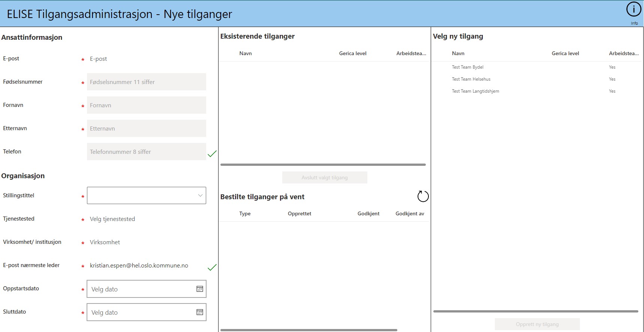Click the Godkjent av column header
This screenshot has width=644, height=332.
tap(410, 213)
